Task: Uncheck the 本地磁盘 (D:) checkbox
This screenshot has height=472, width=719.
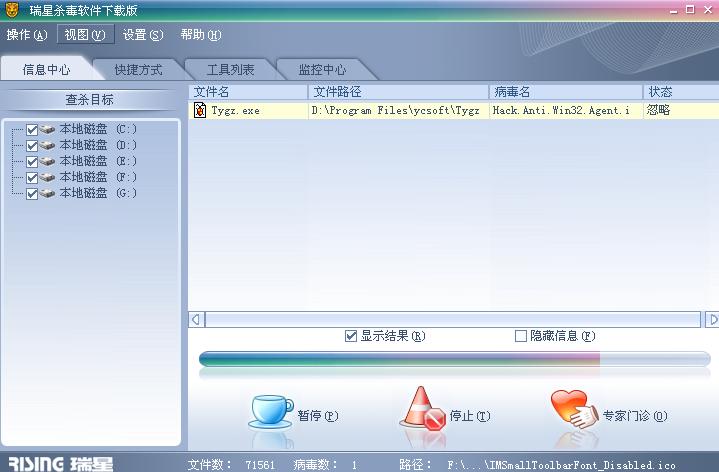Action: [32, 146]
